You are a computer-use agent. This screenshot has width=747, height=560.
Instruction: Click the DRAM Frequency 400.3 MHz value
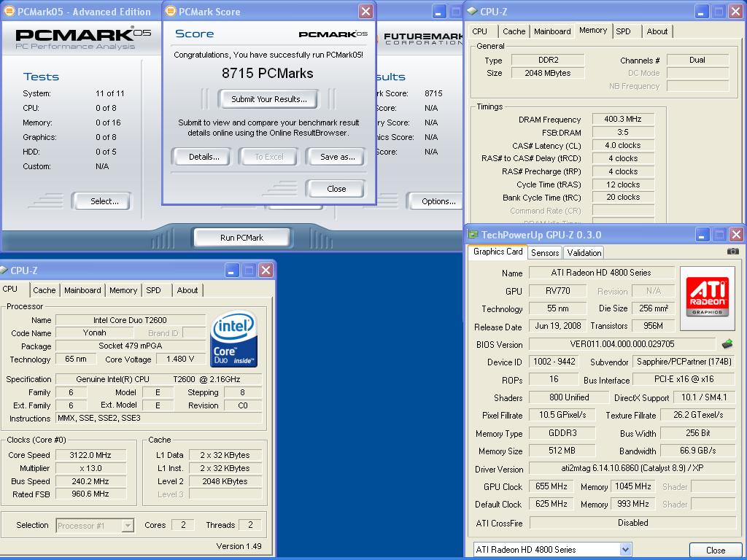[623, 119]
